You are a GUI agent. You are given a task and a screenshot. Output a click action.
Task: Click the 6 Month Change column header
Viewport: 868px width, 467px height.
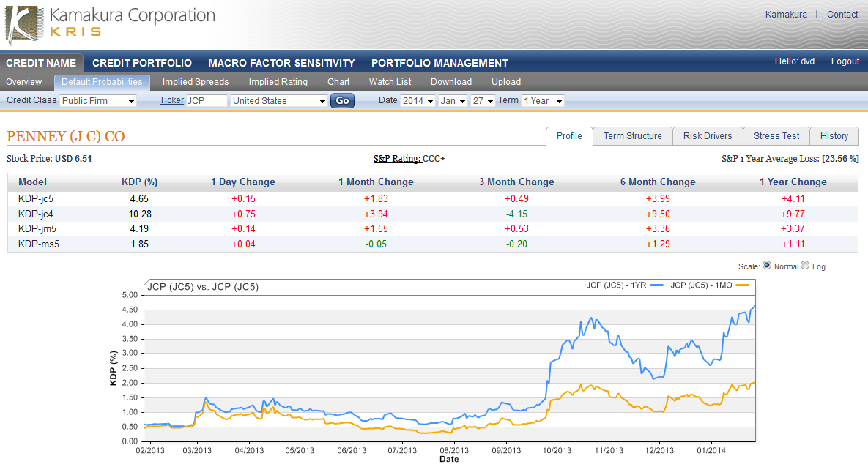click(x=658, y=182)
